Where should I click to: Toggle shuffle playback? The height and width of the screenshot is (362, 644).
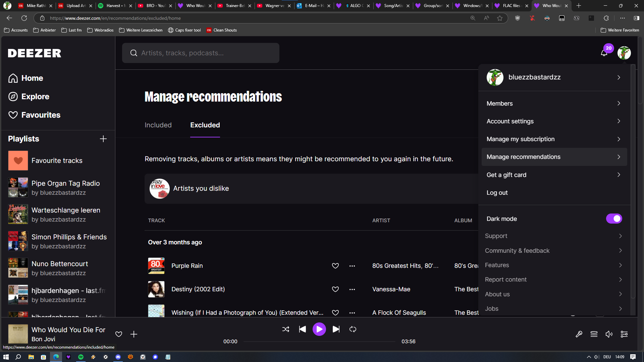(x=286, y=329)
